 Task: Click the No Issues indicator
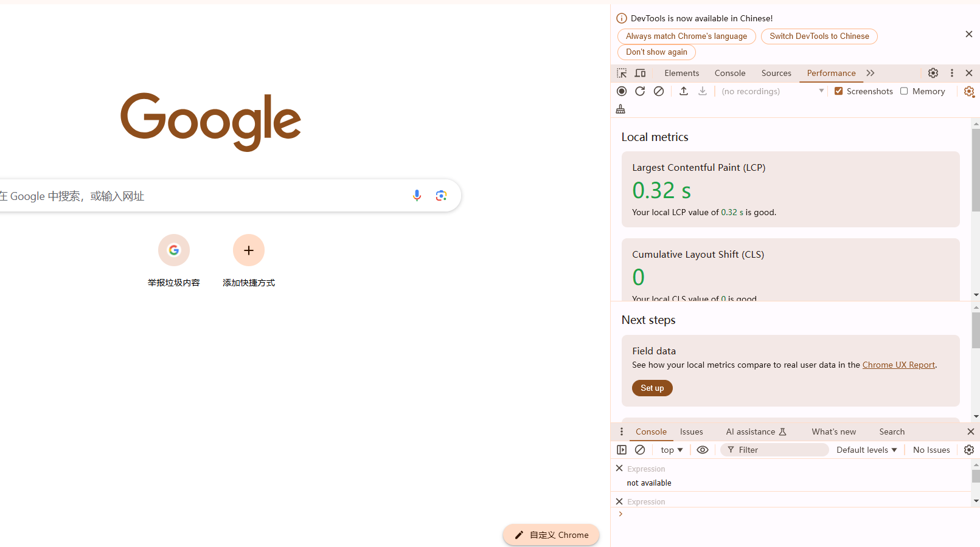tap(931, 450)
